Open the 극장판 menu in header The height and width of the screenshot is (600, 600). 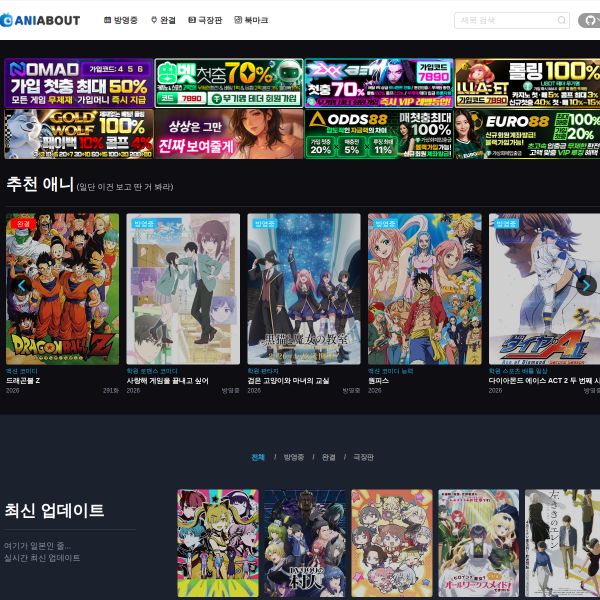point(205,20)
